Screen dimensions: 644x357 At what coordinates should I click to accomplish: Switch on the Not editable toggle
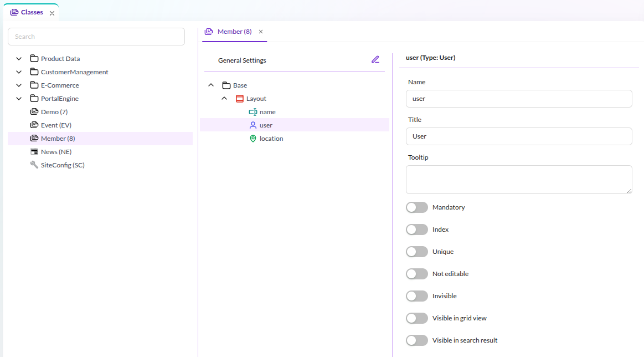[417, 274]
